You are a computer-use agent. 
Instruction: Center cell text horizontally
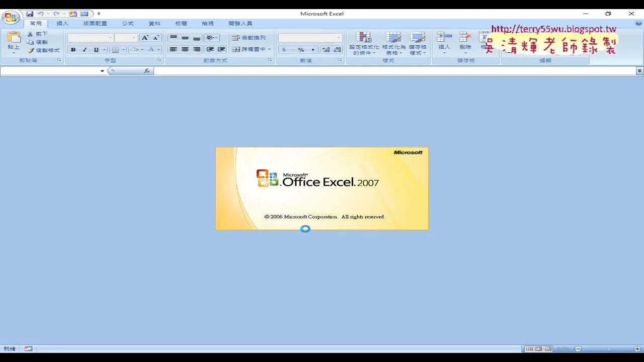(185, 49)
